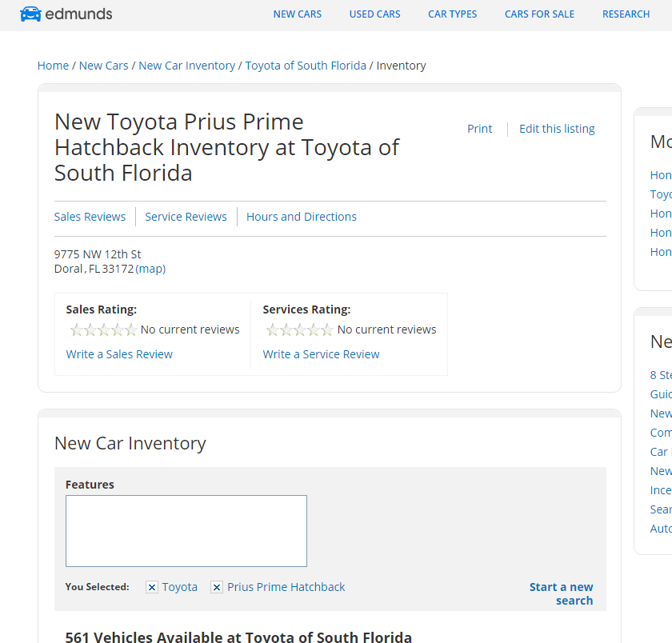The image size is (672, 643).
Task: Switch to Sales Reviews tab
Action: click(x=90, y=217)
